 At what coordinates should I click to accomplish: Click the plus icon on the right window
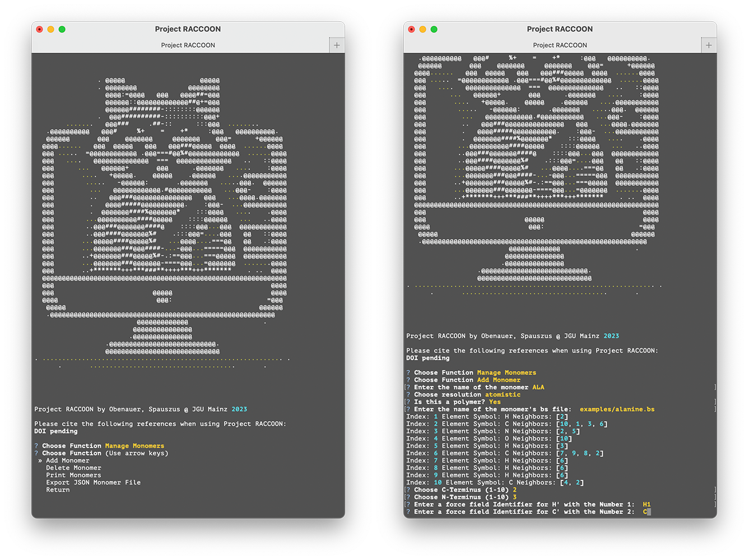(x=708, y=44)
